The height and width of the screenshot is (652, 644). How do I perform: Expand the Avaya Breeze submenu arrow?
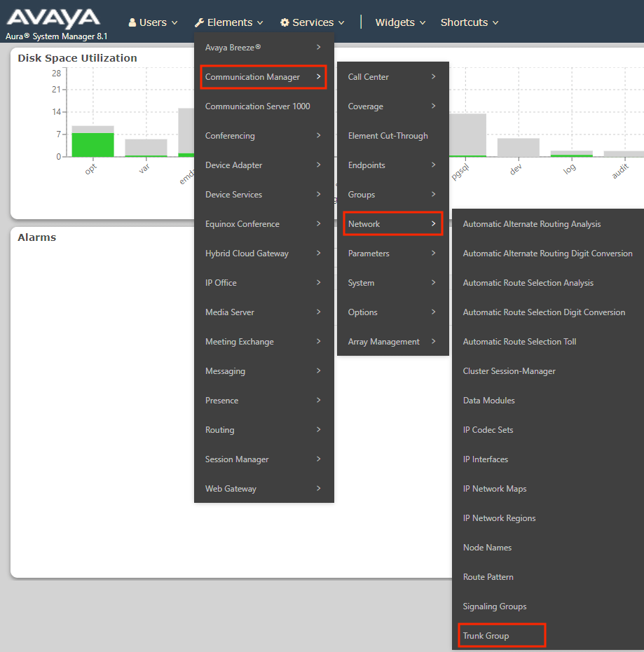pyautogui.click(x=319, y=48)
